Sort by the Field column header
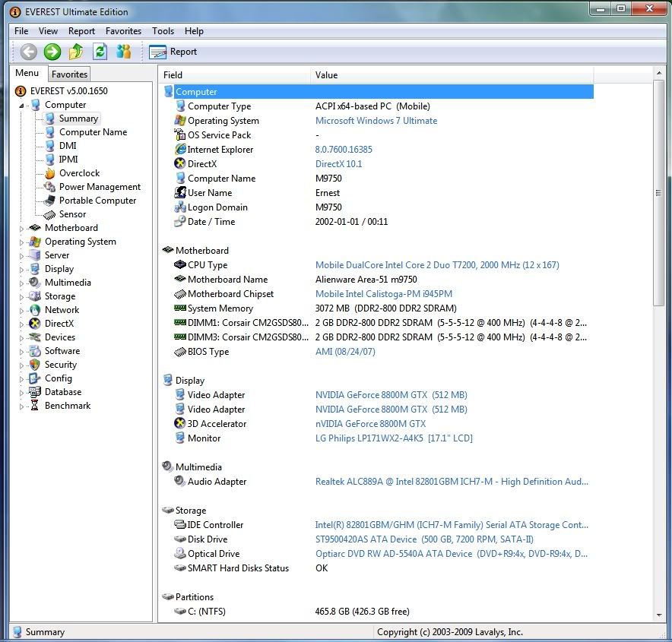Viewport: 672px width, 642px height. pyautogui.click(x=235, y=75)
